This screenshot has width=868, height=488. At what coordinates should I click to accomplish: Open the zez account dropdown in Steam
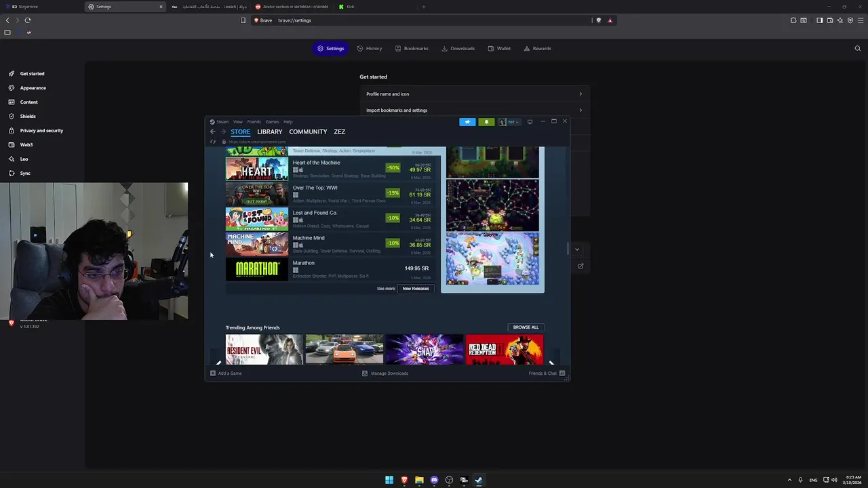[x=509, y=122]
